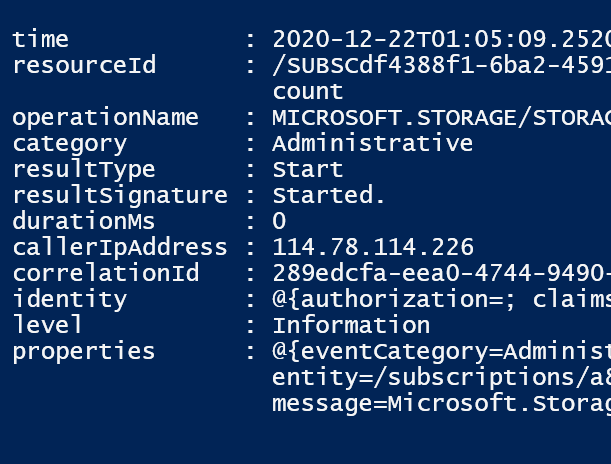Click the correlationId value starting with 289edcfa

tap(440, 274)
